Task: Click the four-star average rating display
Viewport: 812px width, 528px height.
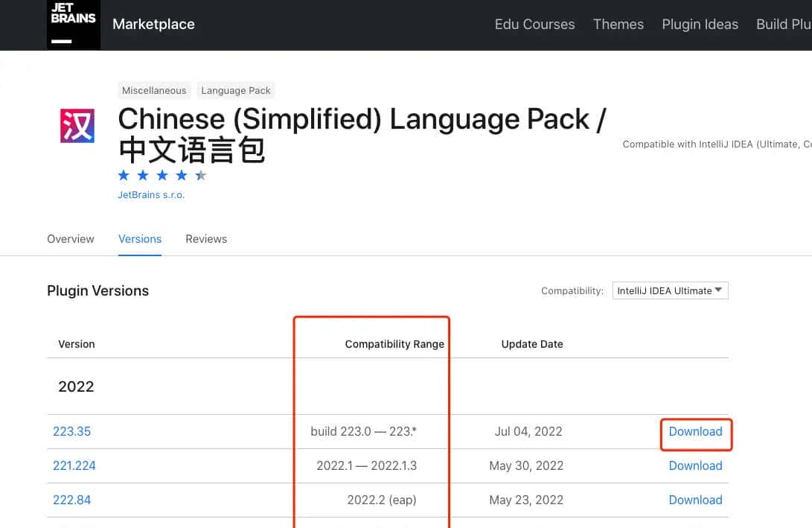Action: 162,175
